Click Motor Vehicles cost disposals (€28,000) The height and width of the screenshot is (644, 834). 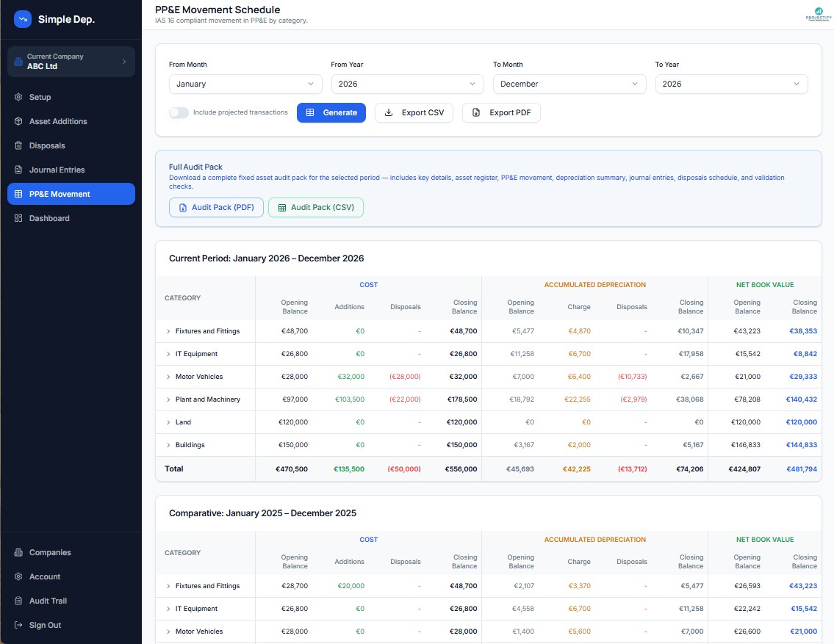click(x=405, y=377)
